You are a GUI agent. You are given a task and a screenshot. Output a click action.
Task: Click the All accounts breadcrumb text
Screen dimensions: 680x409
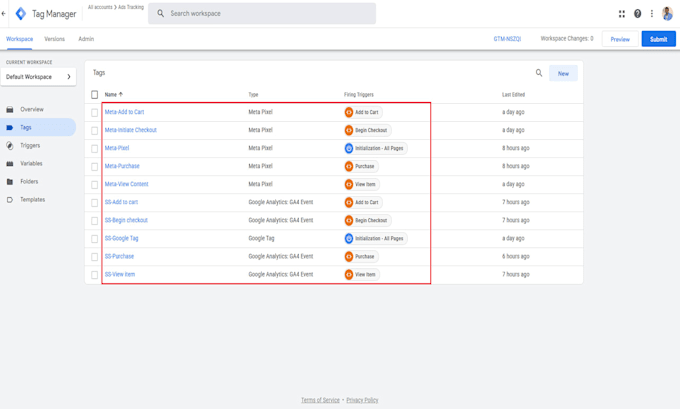pos(100,7)
